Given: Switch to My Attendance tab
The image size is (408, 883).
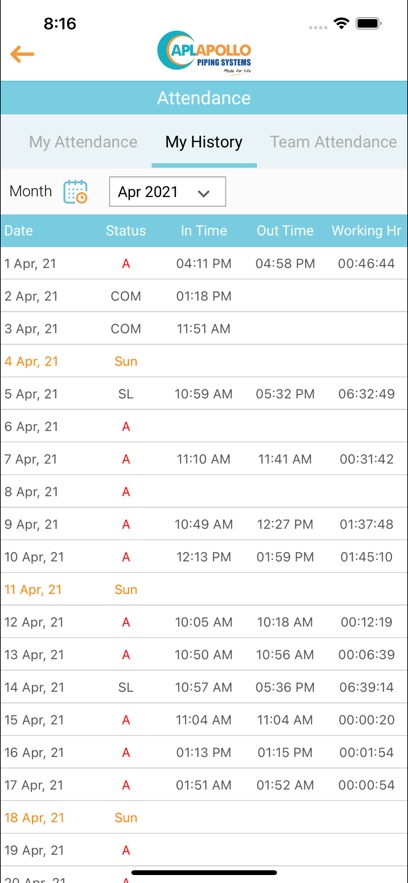Looking at the screenshot, I should coord(83,142).
